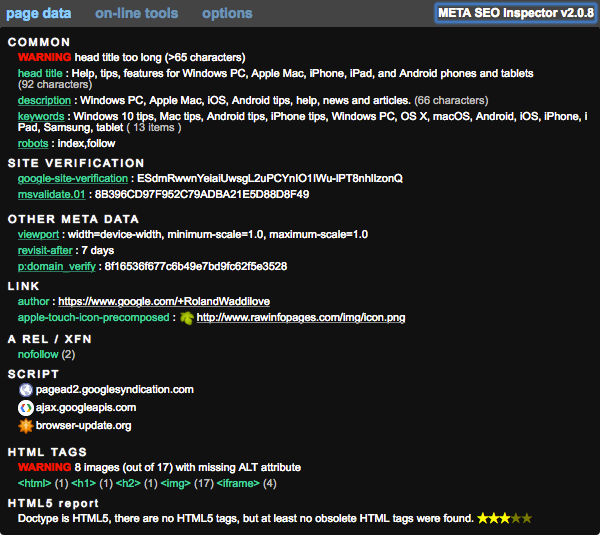600x536 pixels.
Task: Open the RolandWaddilove author URL
Action: pos(164,301)
